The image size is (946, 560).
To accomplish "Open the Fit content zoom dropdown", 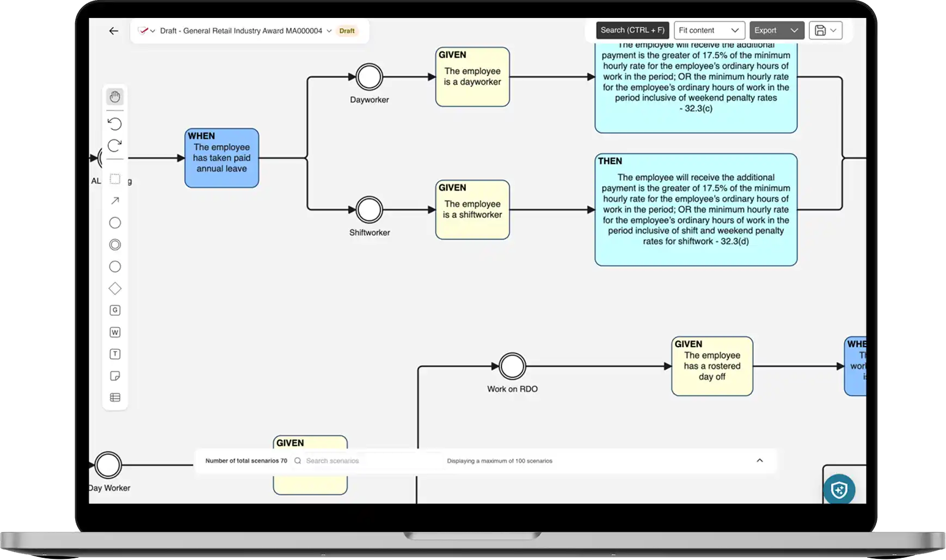I will pos(709,30).
